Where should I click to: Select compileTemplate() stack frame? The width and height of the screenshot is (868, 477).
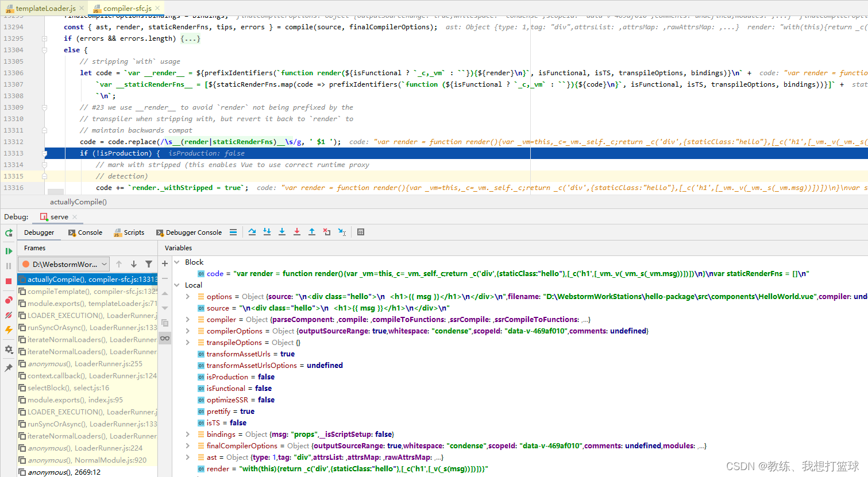tap(88, 292)
